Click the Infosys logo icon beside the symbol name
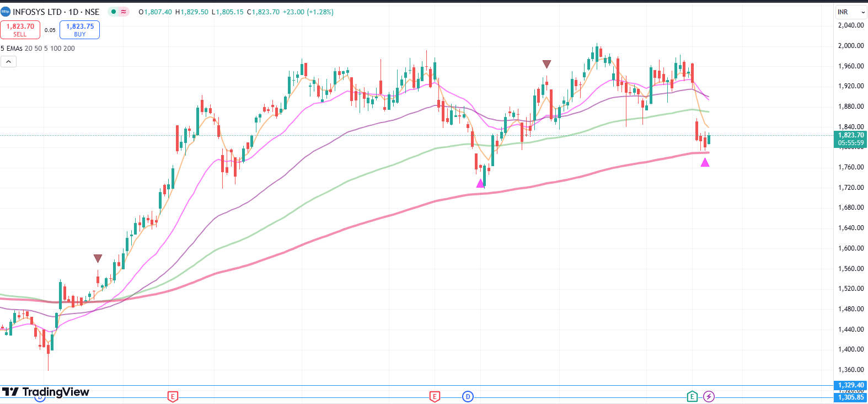Screen dimensions: 868x404 click(6, 12)
